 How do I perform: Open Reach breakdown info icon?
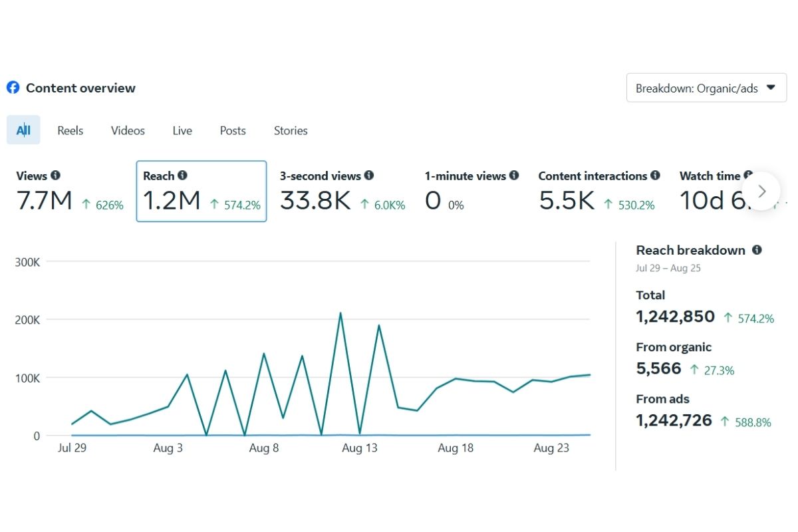click(757, 250)
